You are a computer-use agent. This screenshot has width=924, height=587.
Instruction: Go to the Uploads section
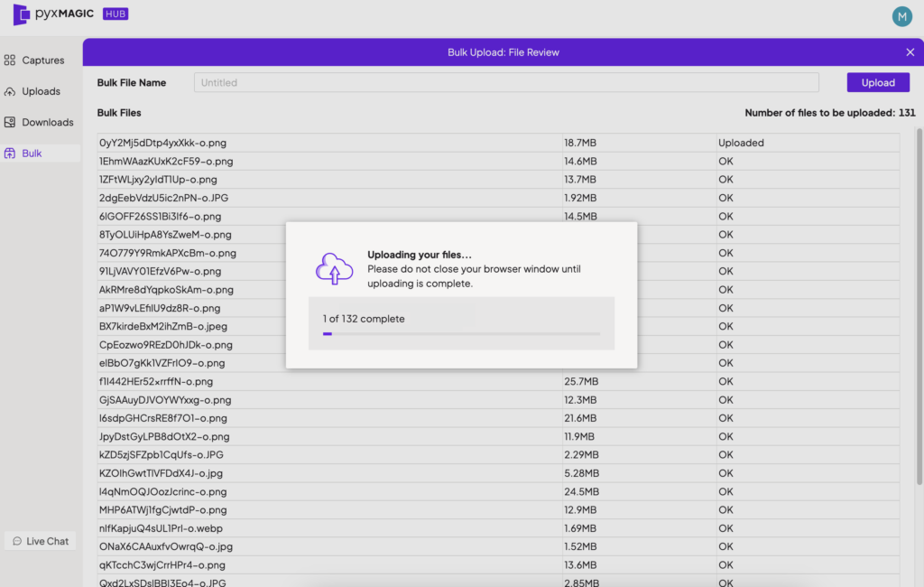[41, 91]
